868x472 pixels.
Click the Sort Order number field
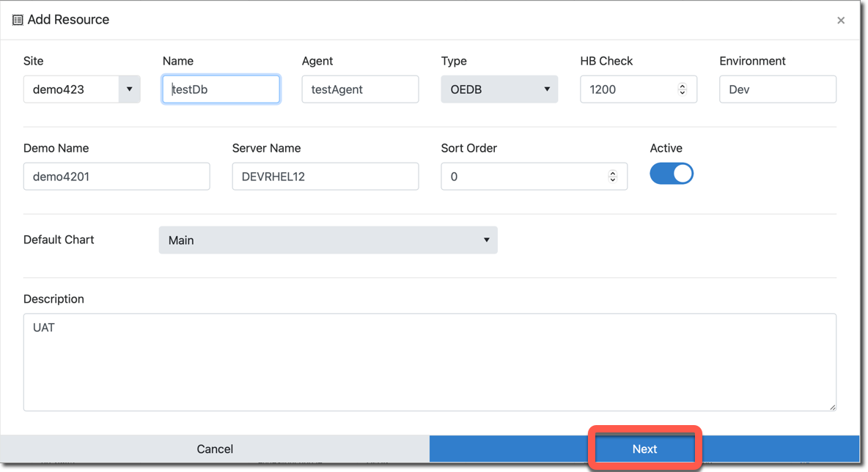tap(524, 177)
